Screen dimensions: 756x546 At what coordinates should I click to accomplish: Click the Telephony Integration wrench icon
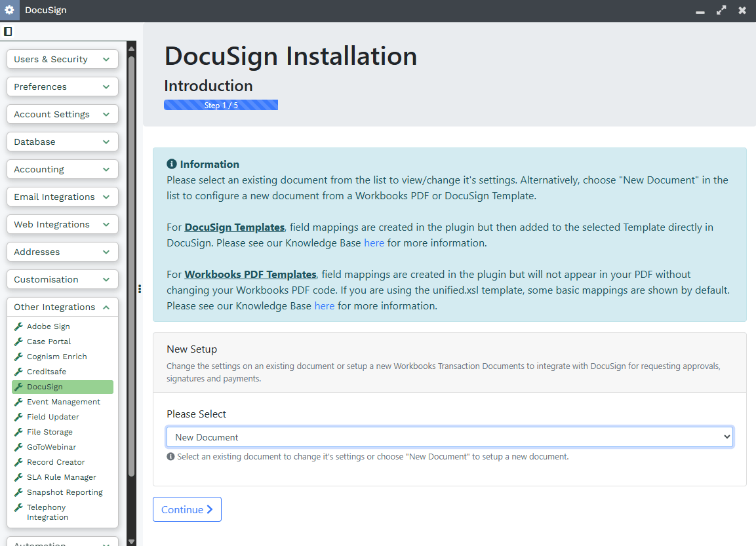coord(18,507)
